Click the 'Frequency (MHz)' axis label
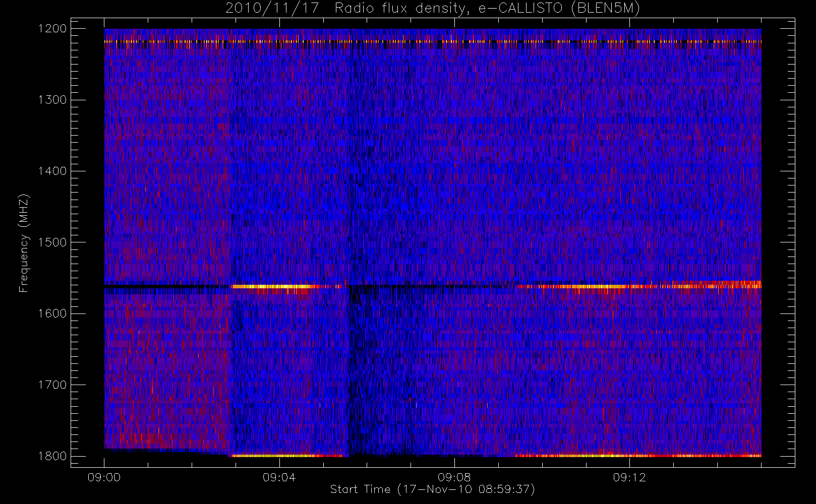This screenshot has height=504, width=816. point(23,243)
